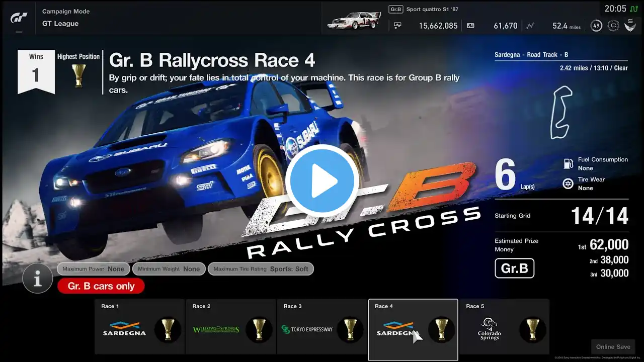Screen dimensions: 644x362
Task: Click the gold trophy on Race 4
Action: tap(441, 330)
